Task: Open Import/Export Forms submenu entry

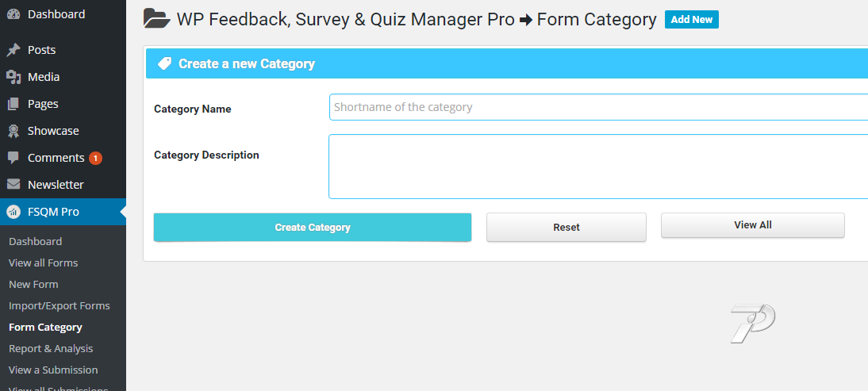Action: pyautogui.click(x=60, y=305)
